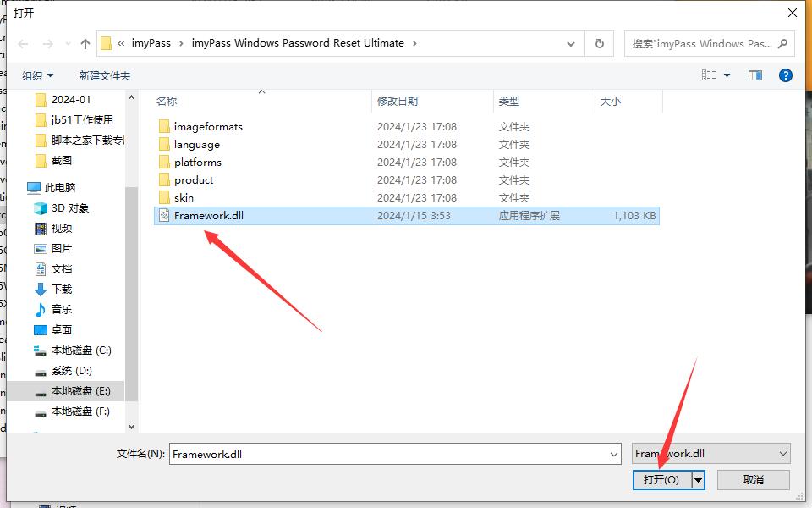Click the 打开(O) button
Viewport: 812px width, 508px height.
pyautogui.click(x=661, y=480)
